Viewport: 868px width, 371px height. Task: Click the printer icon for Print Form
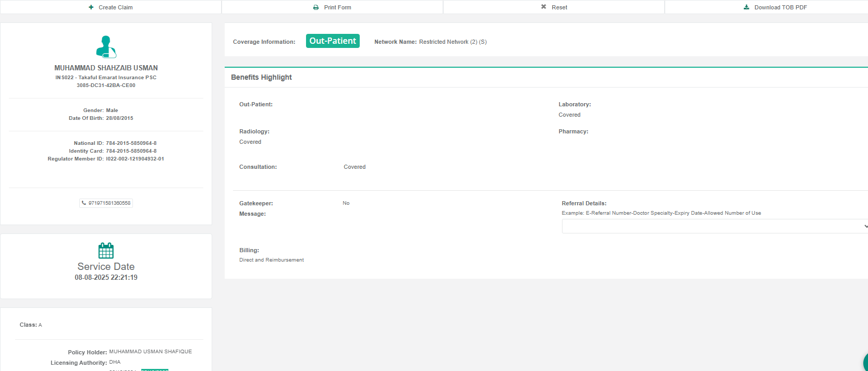[316, 7]
